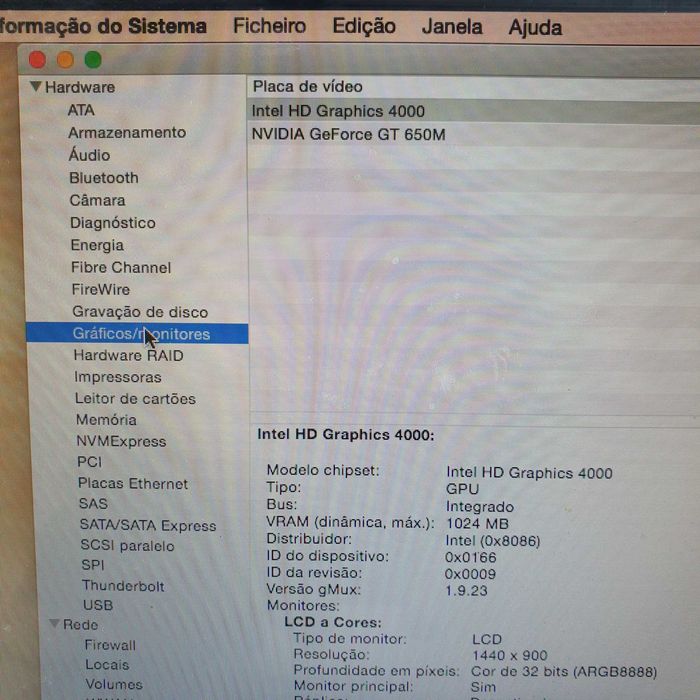Select Leitor de cartões in the sidebar
700x700 pixels.
coord(135,398)
